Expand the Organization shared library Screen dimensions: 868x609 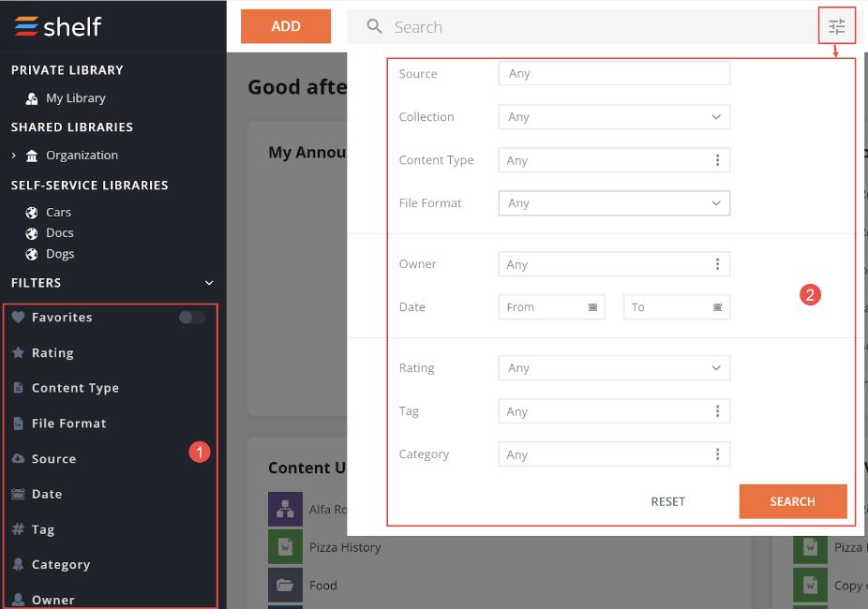point(12,156)
